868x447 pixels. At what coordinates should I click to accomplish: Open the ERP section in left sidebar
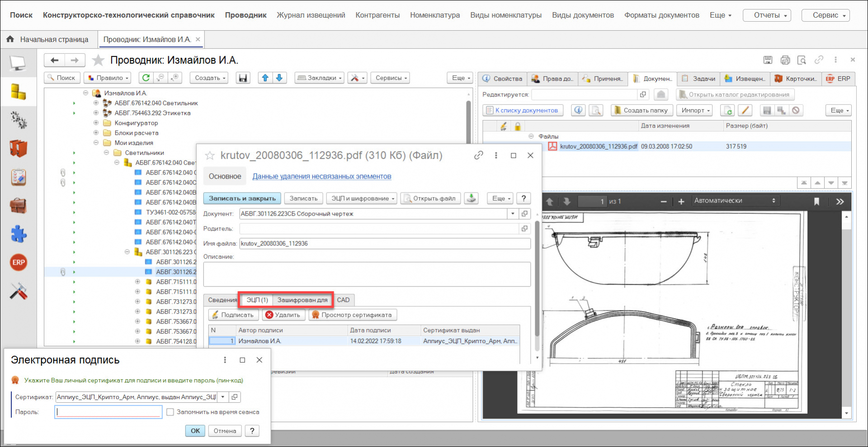click(19, 262)
